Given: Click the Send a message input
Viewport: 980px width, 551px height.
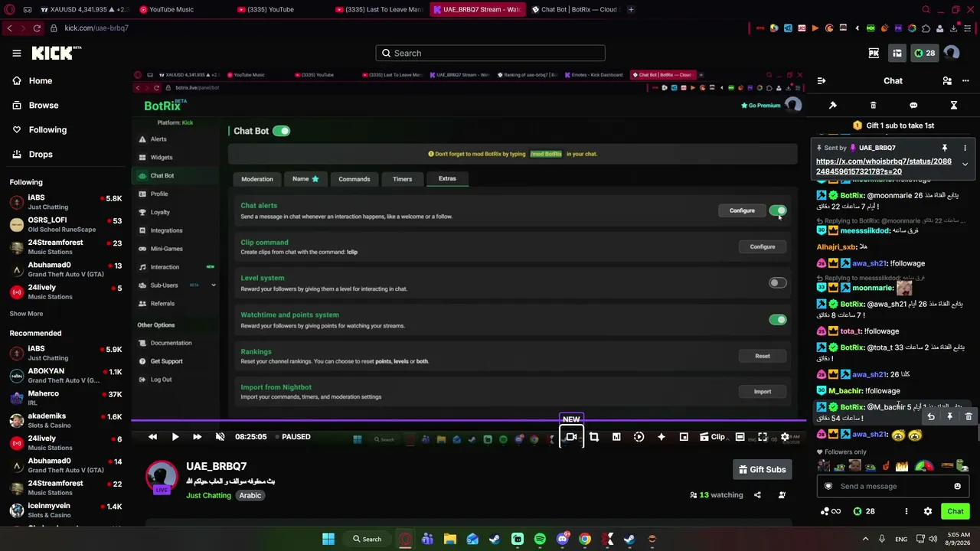Looking at the screenshot, I should click(893, 486).
